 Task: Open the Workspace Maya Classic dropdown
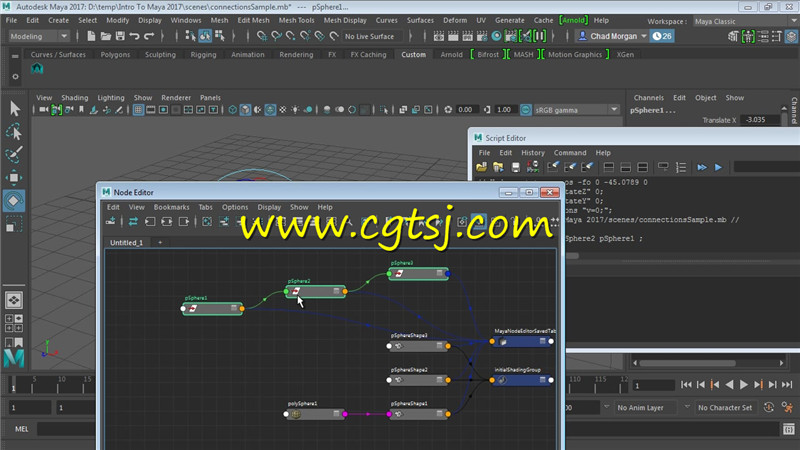coord(746,21)
